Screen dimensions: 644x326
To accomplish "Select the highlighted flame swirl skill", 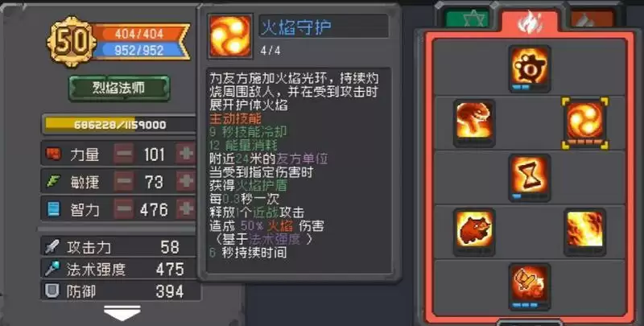I will (x=585, y=123).
